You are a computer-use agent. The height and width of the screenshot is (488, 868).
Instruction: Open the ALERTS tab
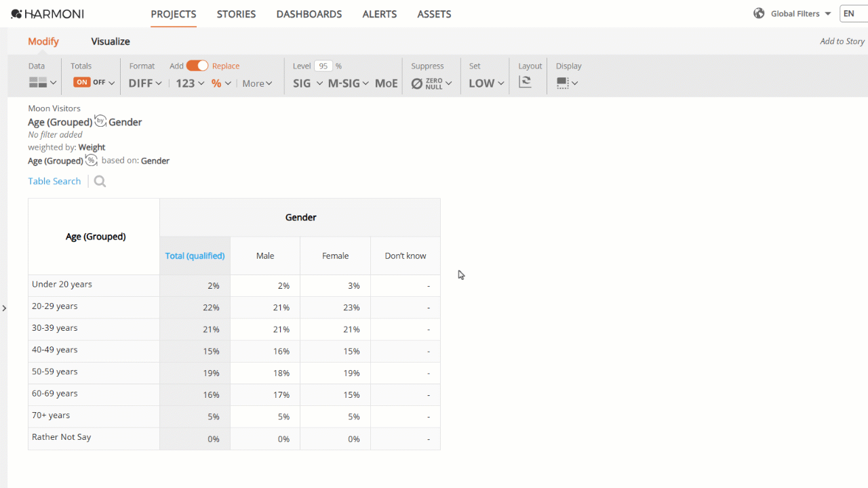[x=380, y=14]
